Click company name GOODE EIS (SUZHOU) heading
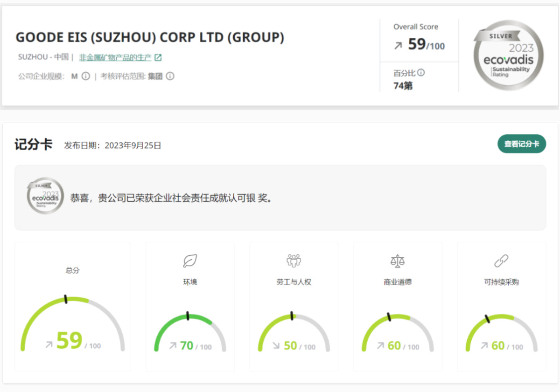This screenshot has height=392, width=560. pyautogui.click(x=150, y=37)
